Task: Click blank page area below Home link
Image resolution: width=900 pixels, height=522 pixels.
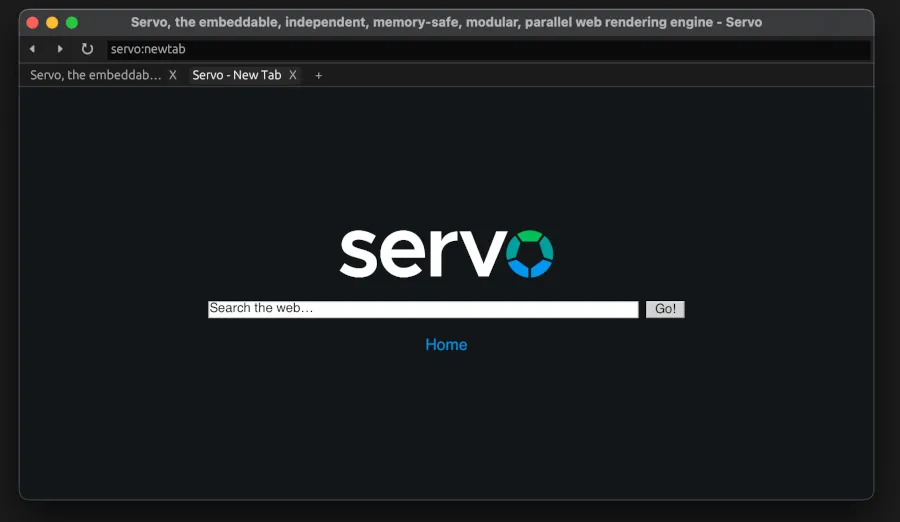Action: click(x=446, y=430)
